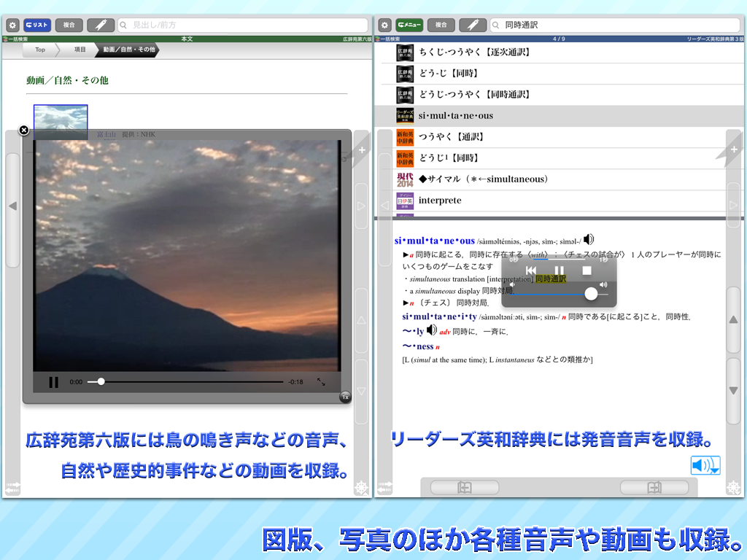Go forward with right pane's right arrow
Screen dimensions: 747x560
coord(734,206)
